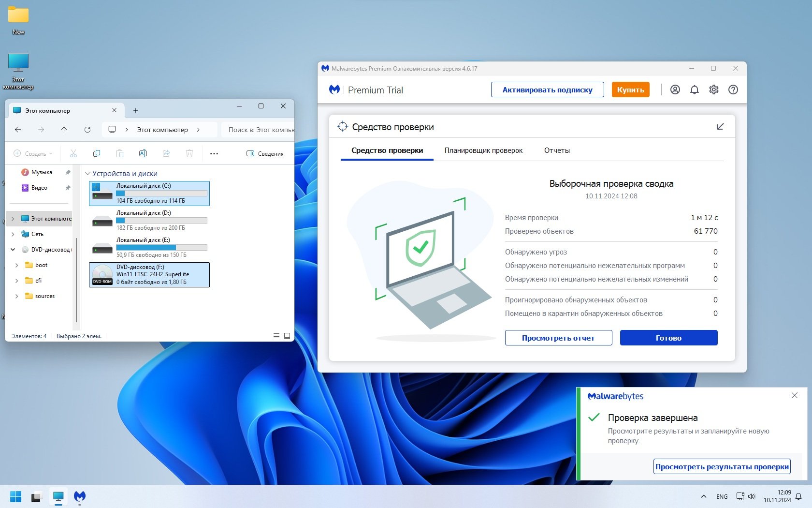The image size is (812, 508).
Task: Collapse the Devices and drives group
Action: (x=87, y=174)
